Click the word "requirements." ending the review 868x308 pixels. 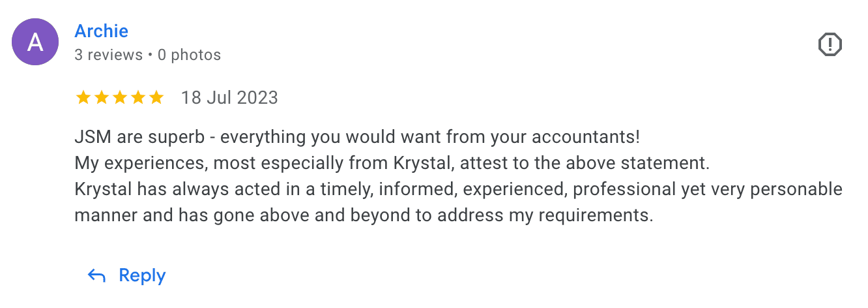click(596, 215)
